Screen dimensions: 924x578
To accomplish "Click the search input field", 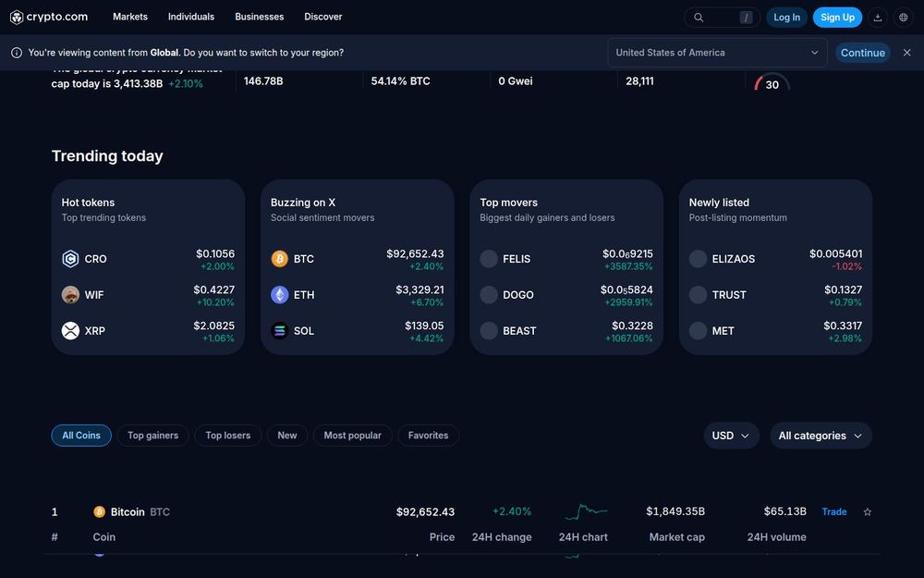I will (722, 18).
